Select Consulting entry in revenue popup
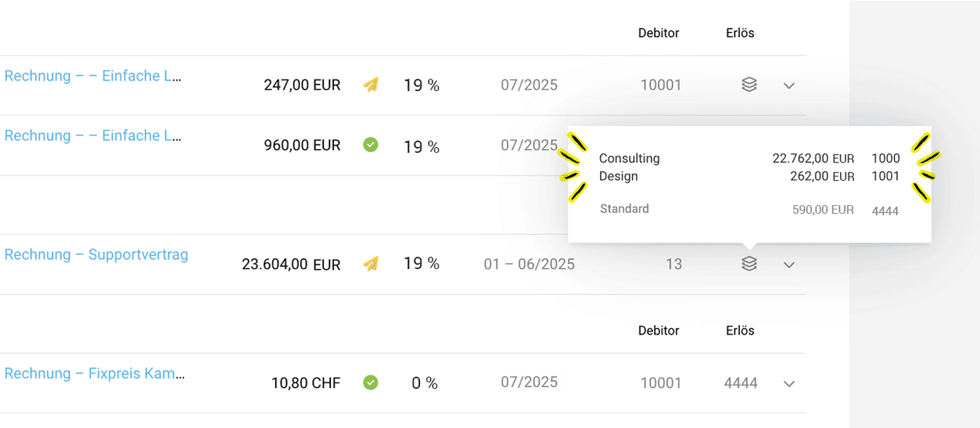980x428 pixels. 629,158
